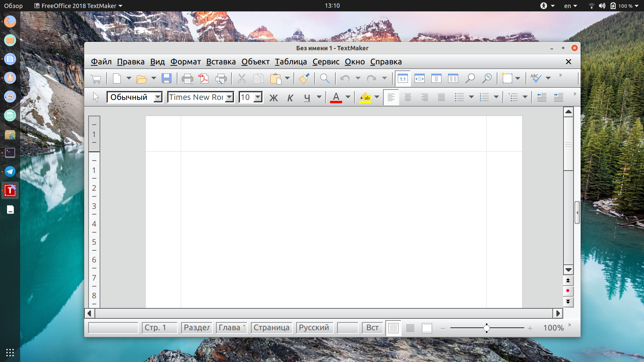Click the zoom slider handle
This screenshot has width=644, height=362.
pos(486,328)
